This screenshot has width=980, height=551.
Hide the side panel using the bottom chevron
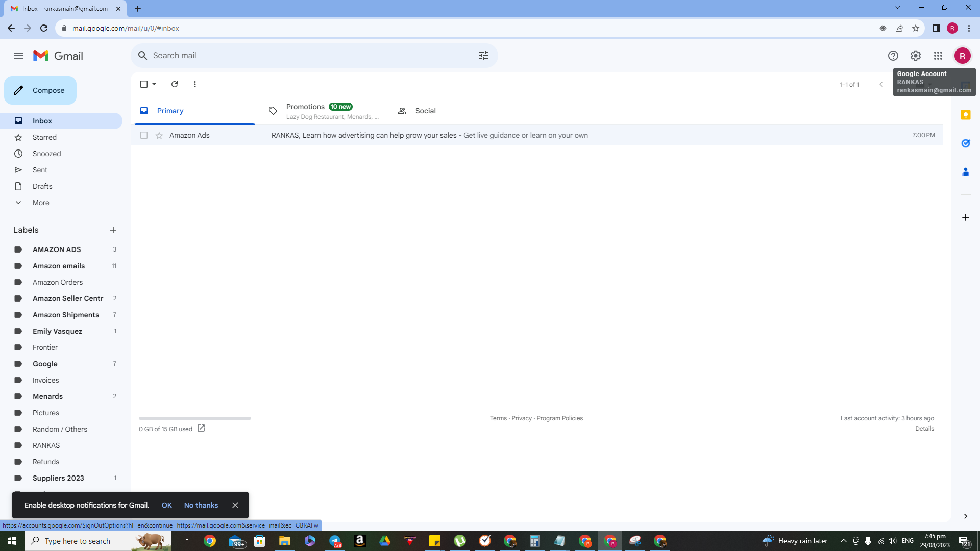point(966,516)
